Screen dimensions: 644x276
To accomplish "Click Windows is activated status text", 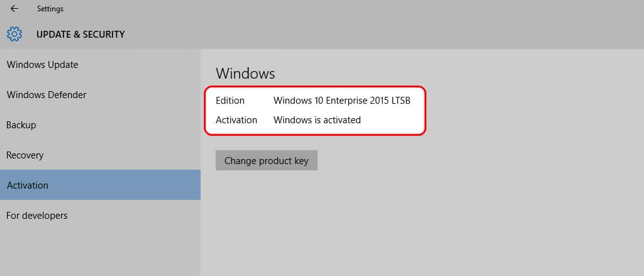I will (x=317, y=120).
